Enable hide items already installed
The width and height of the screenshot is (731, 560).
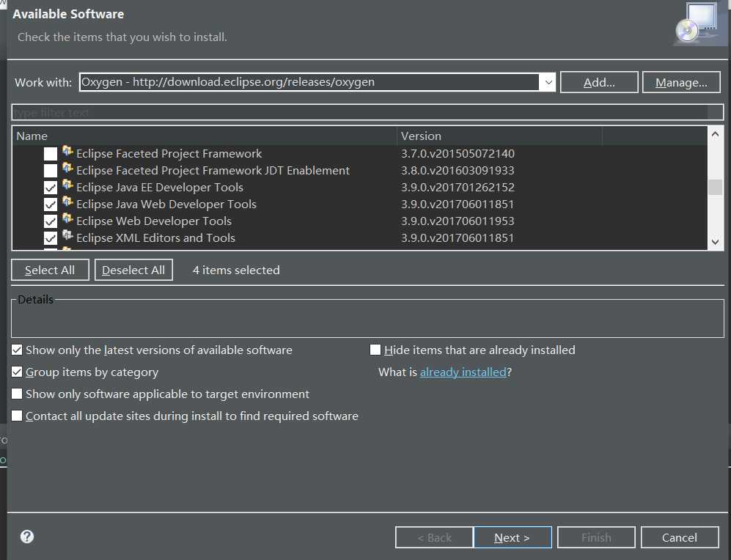[375, 350]
